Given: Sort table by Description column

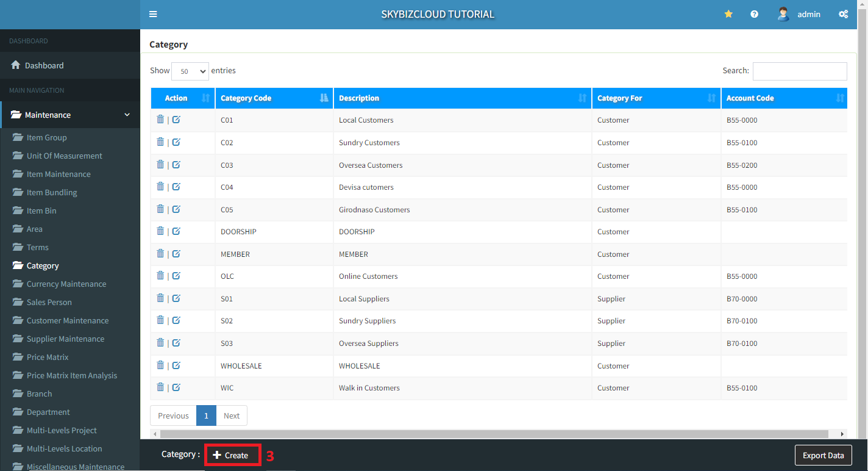Looking at the screenshot, I should 462,98.
